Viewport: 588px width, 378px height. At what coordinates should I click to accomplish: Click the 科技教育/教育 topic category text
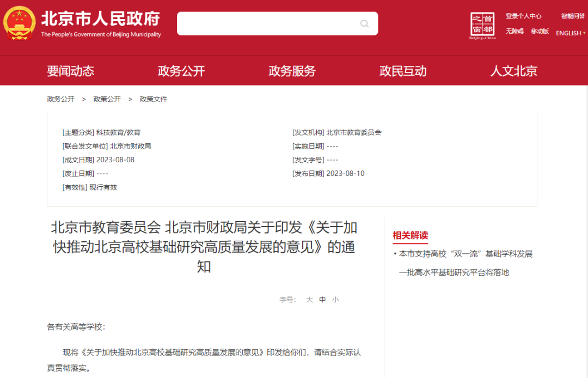coord(118,132)
